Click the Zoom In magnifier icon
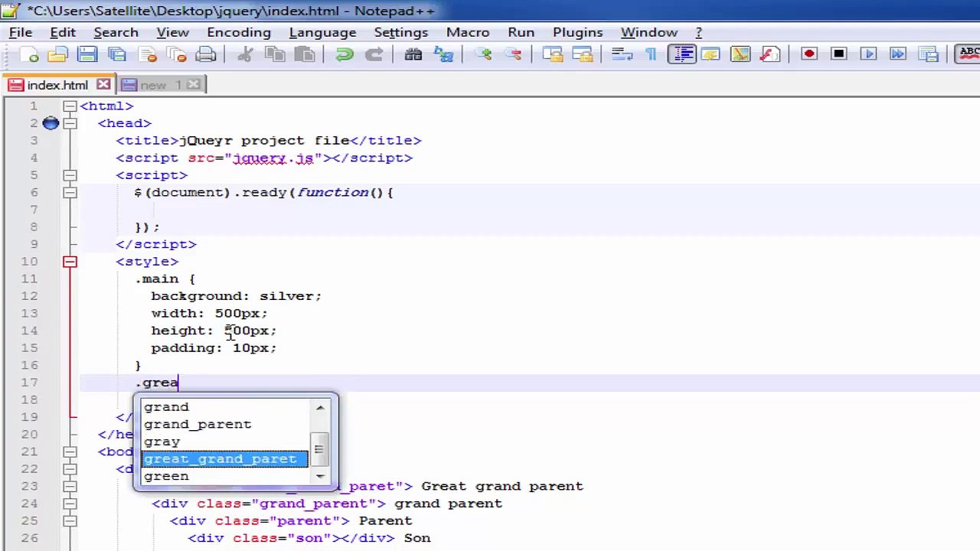Image resolution: width=980 pixels, height=551 pixels. click(483, 54)
